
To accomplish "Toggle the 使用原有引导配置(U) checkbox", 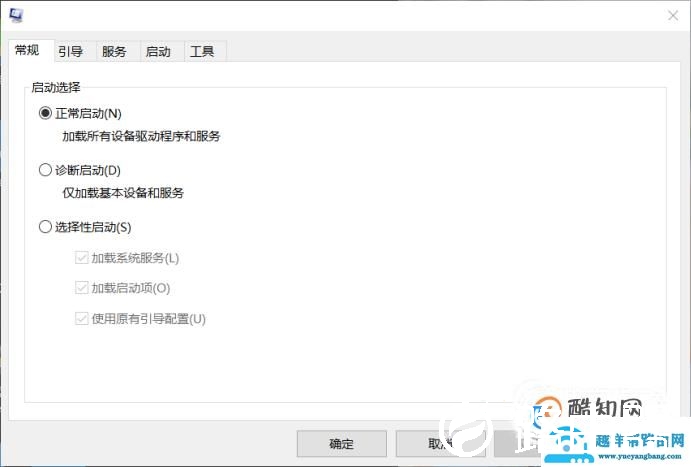I will point(82,319).
